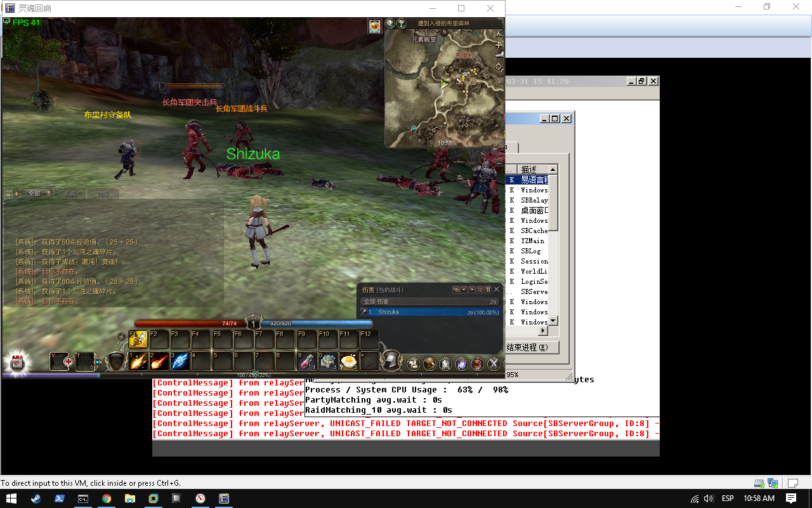Open File Explorer from the taskbar
The image size is (812, 508).
tap(130, 498)
